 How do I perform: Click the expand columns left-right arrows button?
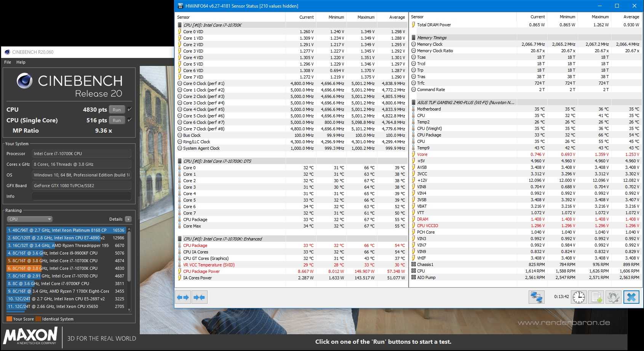[x=183, y=297]
